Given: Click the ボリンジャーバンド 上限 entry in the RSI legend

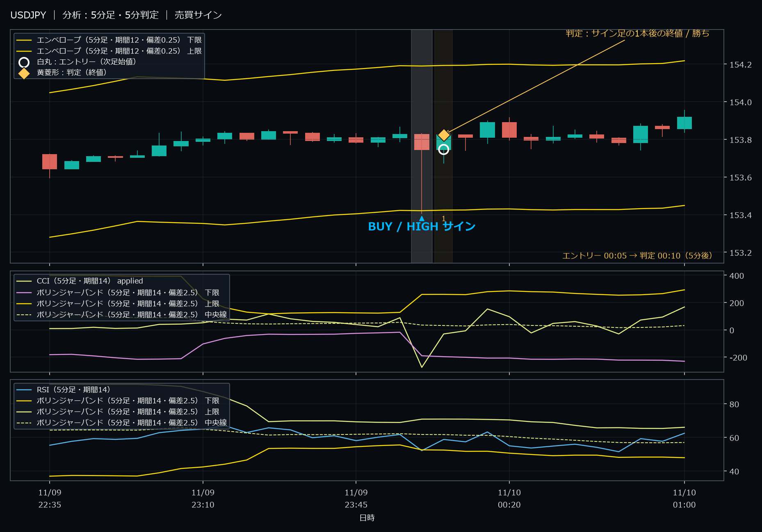Looking at the screenshot, I should pyautogui.click(x=118, y=412).
